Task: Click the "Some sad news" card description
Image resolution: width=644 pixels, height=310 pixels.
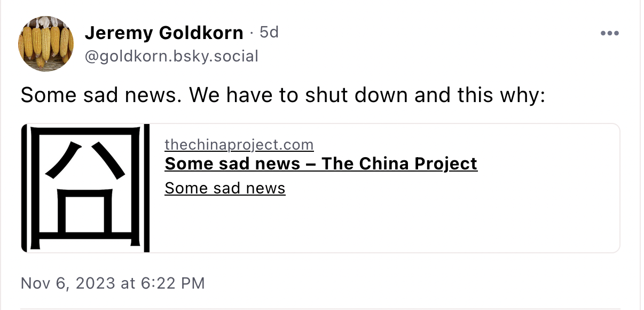Action: [225, 188]
